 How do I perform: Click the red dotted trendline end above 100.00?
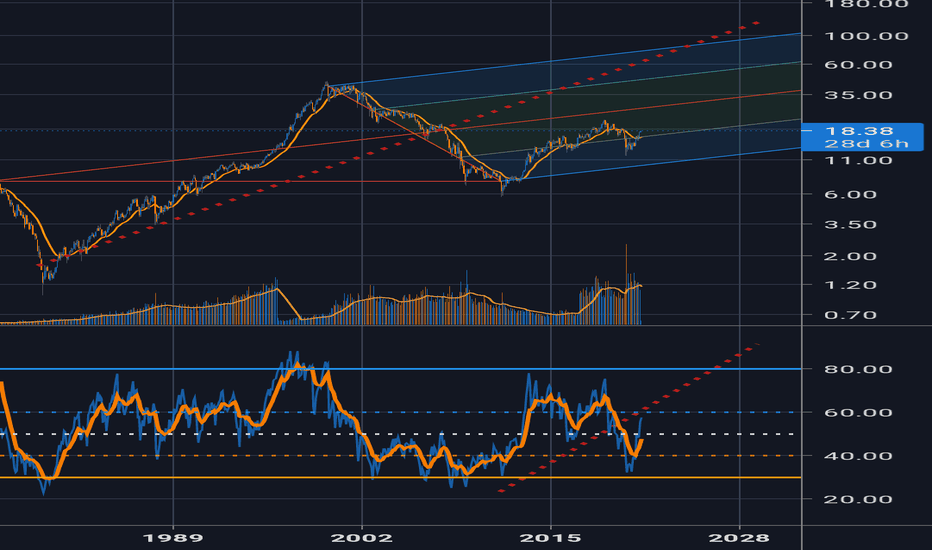tap(756, 23)
